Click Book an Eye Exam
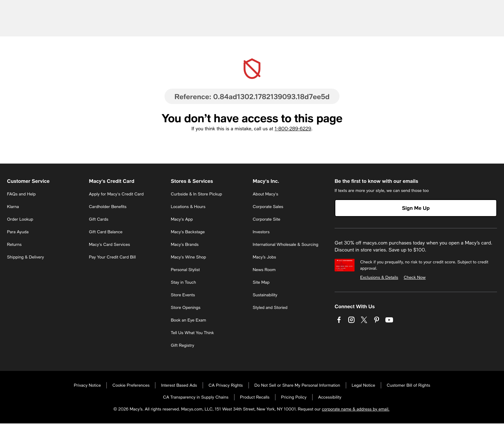 [188, 320]
